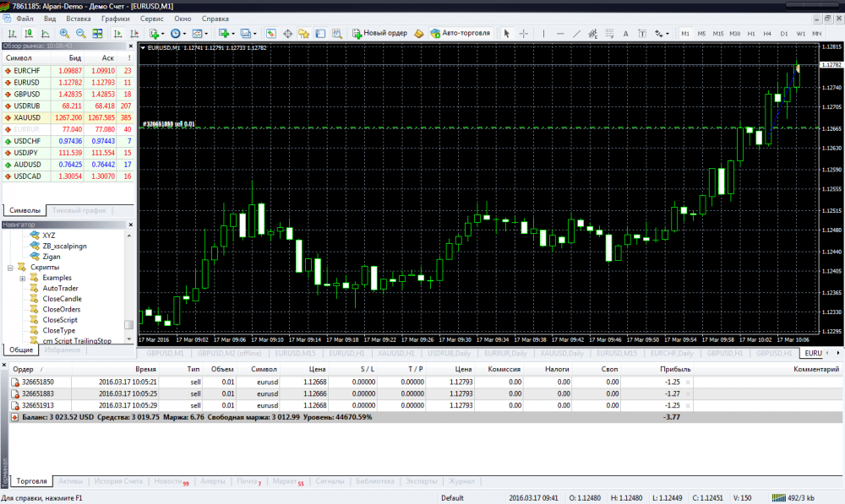
Task: Select the text tool (A)
Action: point(625,34)
